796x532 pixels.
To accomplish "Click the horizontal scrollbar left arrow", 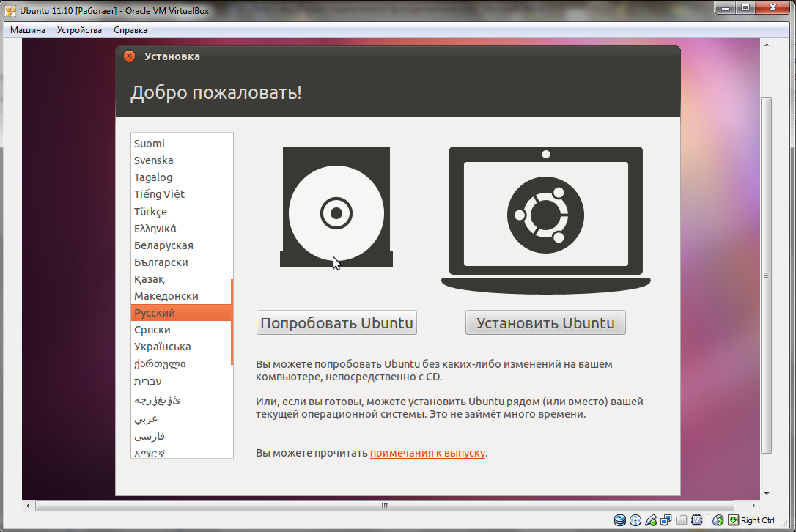I will 27,506.
